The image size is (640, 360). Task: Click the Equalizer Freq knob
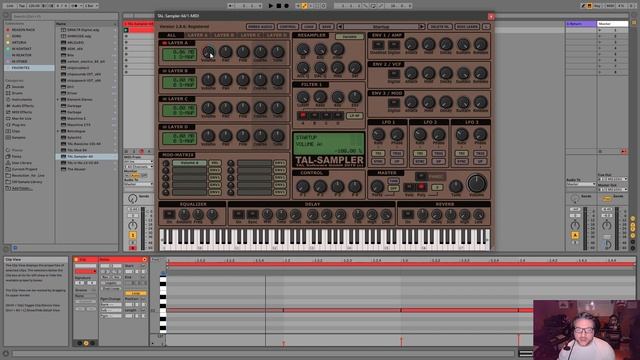[198, 214]
